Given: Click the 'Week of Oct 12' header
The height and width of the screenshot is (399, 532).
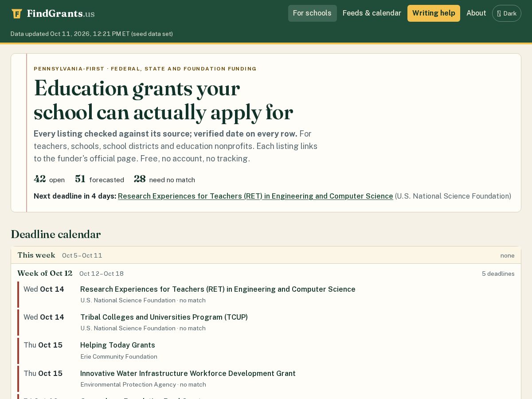Looking at the screenshot, I should click(x=45, y=274).
